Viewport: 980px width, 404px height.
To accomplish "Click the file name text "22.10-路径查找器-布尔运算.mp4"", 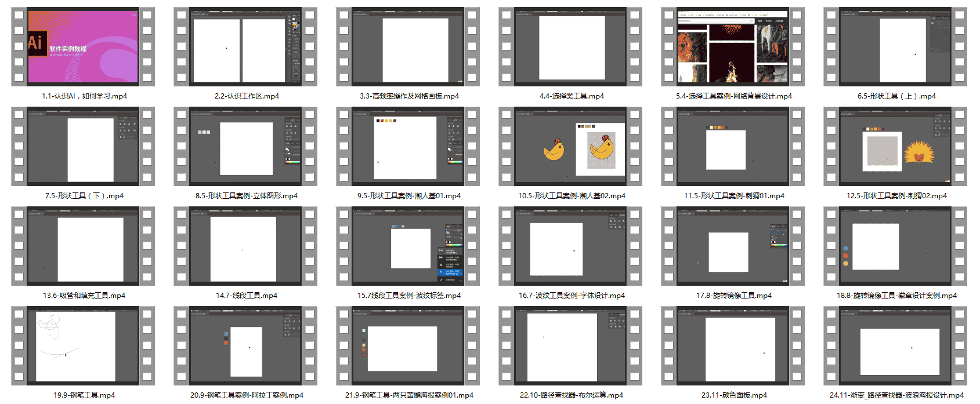I will (x=572, y=395).
